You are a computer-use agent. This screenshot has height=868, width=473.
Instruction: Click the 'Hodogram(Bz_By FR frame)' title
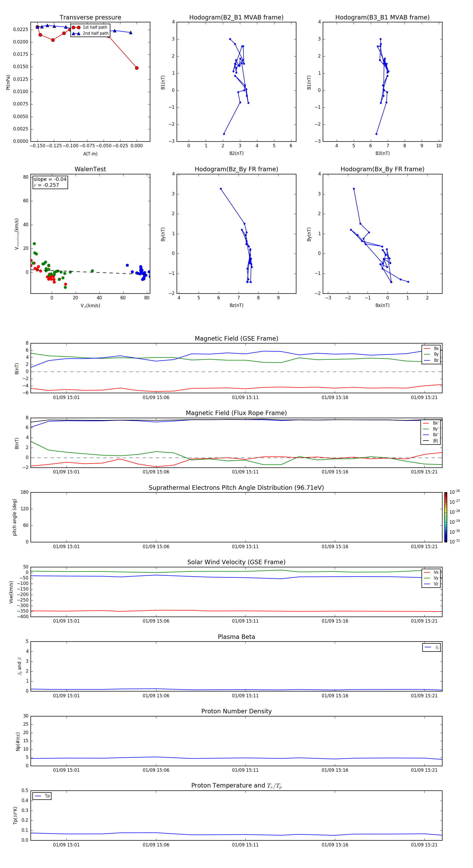236,169
